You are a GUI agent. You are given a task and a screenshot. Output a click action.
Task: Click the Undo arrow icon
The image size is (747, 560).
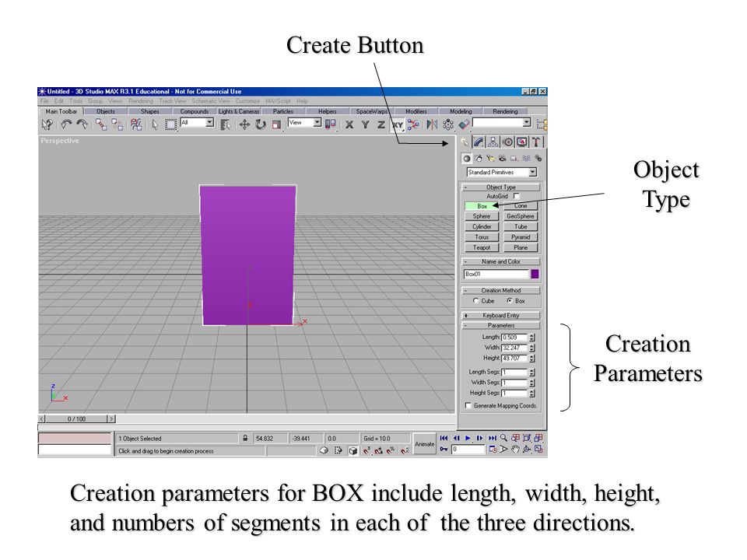(65, 124)
